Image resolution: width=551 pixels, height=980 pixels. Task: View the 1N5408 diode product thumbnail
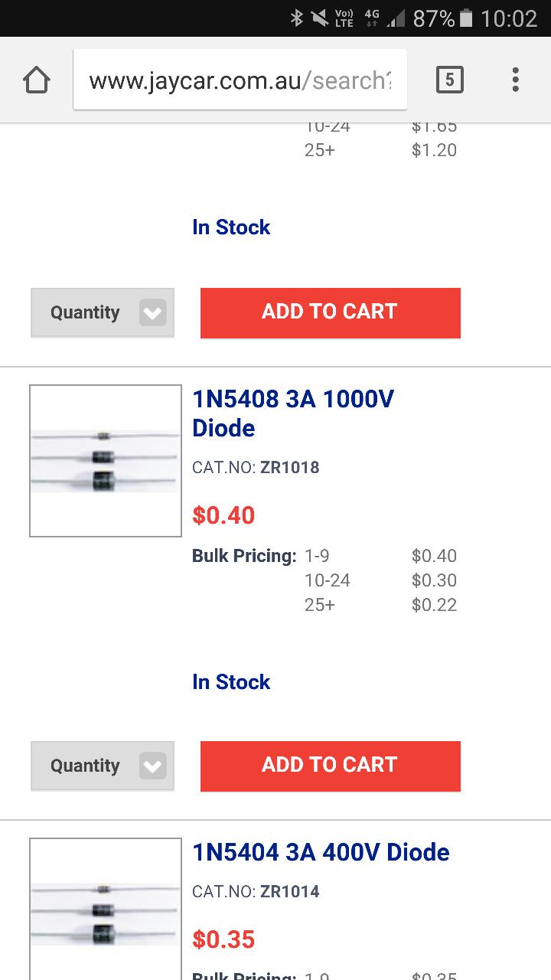pos(106,460)
